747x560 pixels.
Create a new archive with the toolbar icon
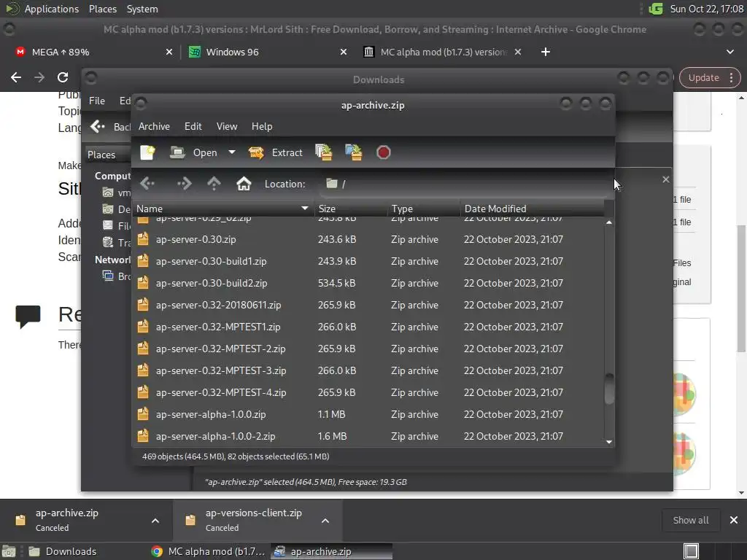[147, 152]
